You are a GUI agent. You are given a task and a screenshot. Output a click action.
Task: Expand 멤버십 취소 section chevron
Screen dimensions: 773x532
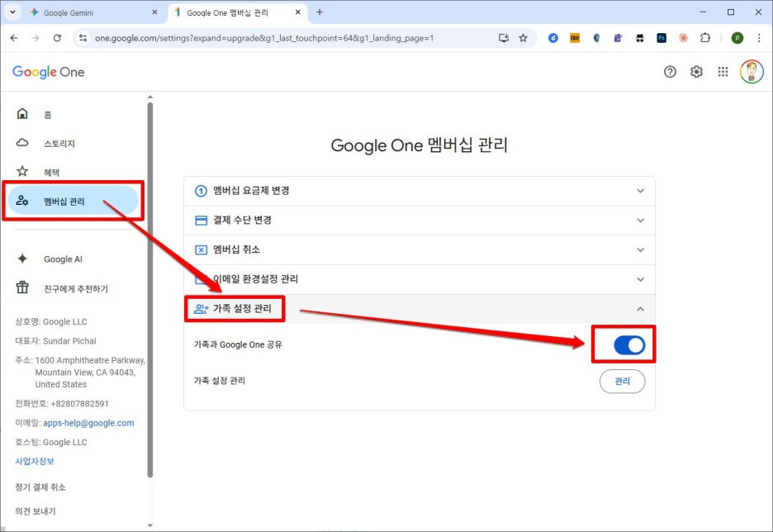pos(640,250)
